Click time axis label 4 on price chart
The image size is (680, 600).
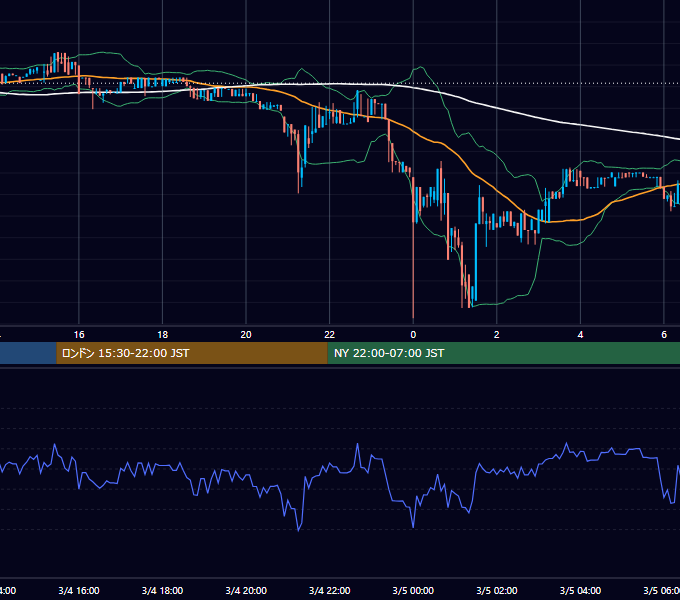[580, 335]
